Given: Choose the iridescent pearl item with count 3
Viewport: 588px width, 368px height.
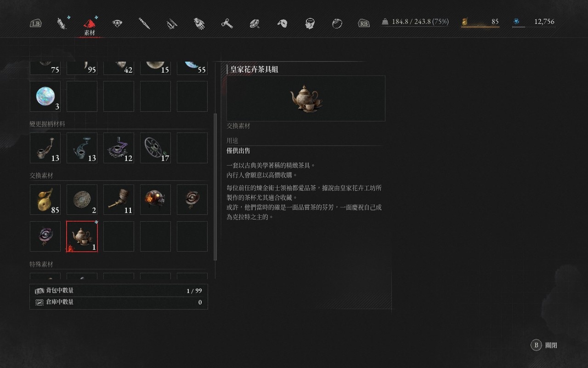Looking at the screenshot, I should (45, 96).
